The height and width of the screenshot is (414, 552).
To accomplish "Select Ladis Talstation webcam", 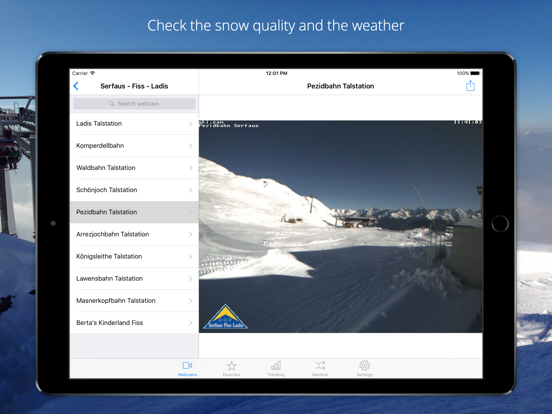I will point(134,124).
